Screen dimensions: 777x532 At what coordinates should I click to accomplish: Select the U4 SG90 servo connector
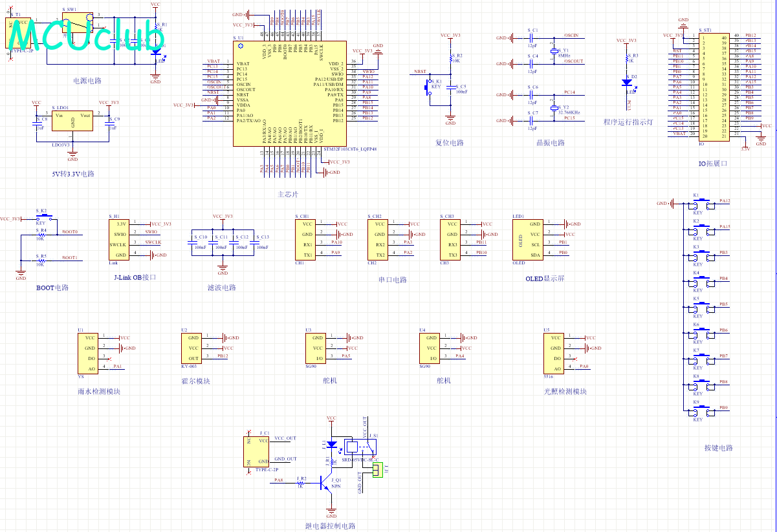(430, 348)
